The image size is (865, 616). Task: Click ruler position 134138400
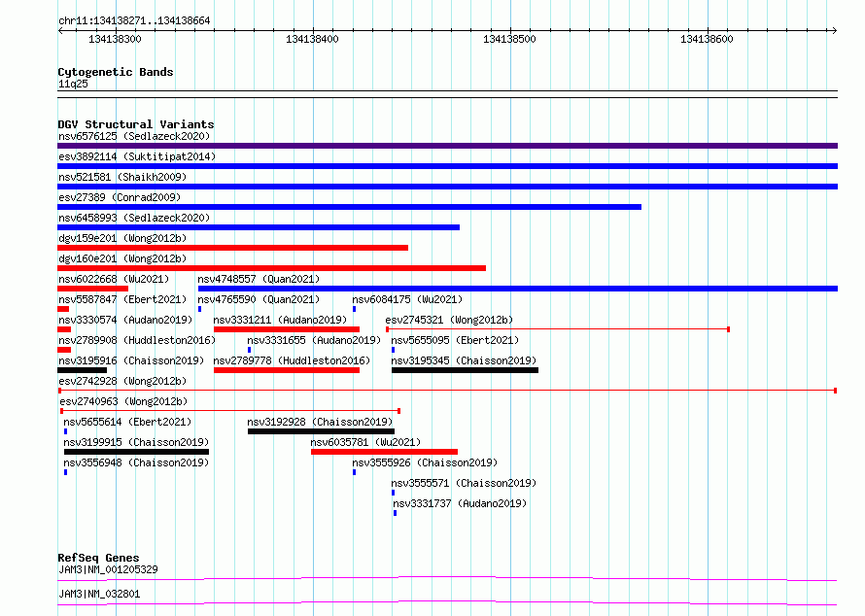click(x=312, y=39)
